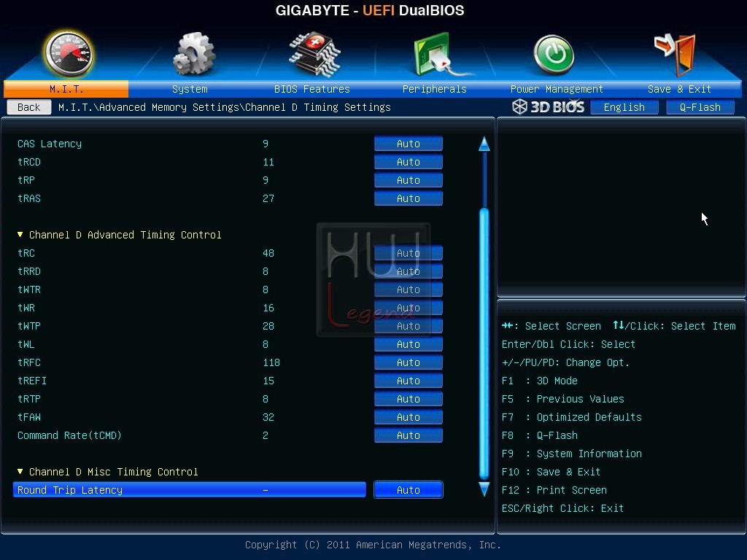Open the Auto dropdown for tRCD
747x560 pixels.
click(409, 162)
